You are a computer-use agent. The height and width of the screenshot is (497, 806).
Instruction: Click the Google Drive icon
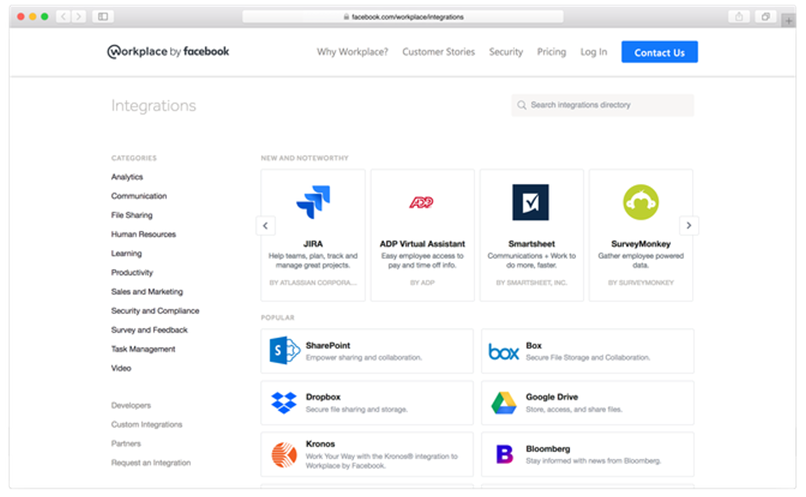pyautogui.click(x=504, y=402)
